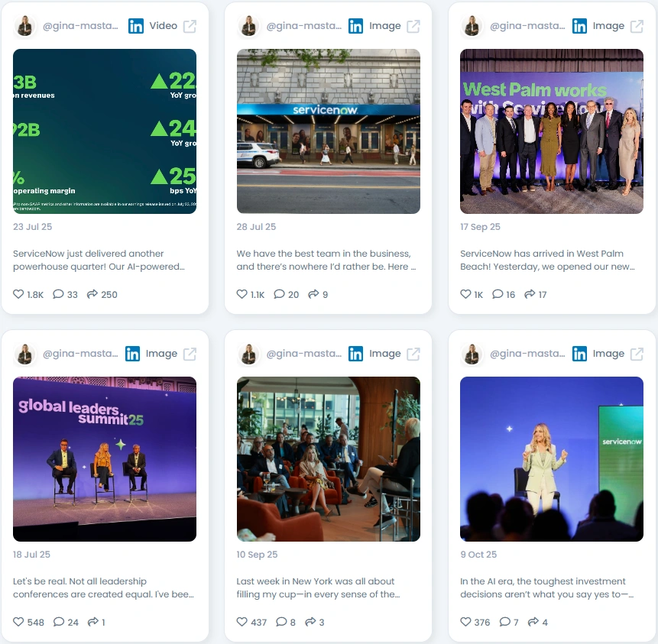Screen dimensions: 658x644
Task: Open external link on 28 Jul 25 post
Action: pos(413,26)
